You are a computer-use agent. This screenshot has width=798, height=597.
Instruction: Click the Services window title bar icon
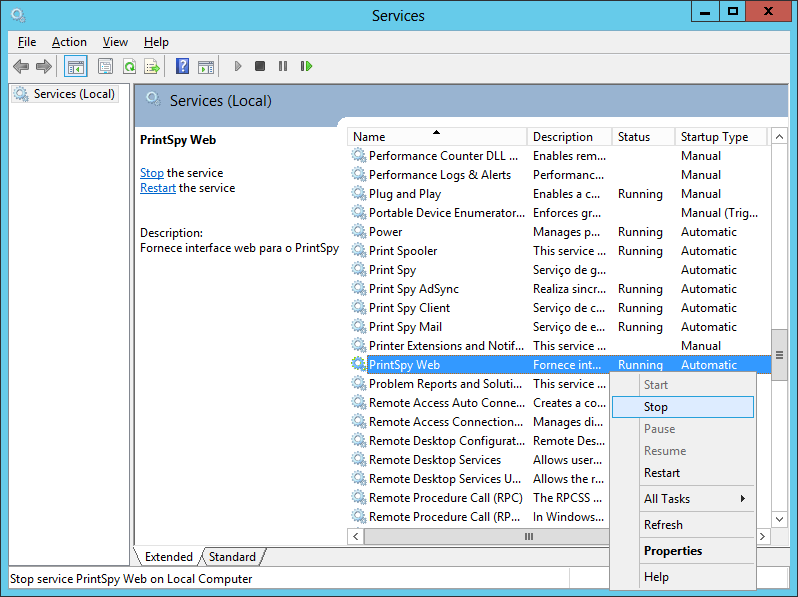click(x=18, y=16)
